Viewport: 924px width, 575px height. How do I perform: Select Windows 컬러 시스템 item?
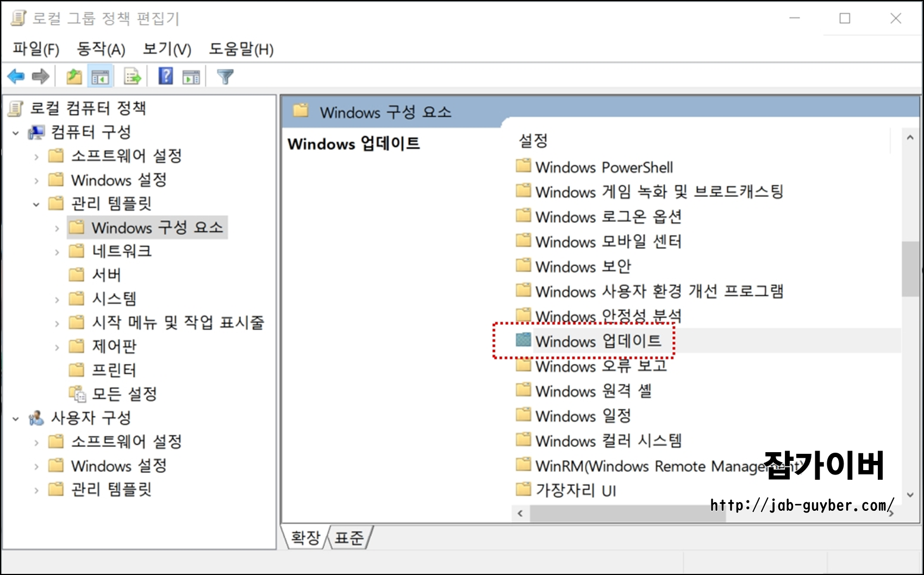click(x=608, y=440)
